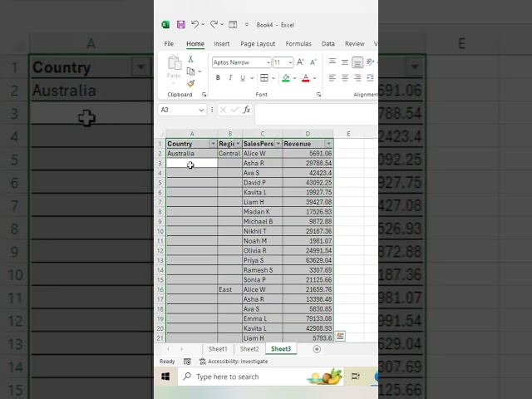The height and width of the screenshot is (399, 532).
Task: Expand the Borders options arrow
Action: [x=273, y=78]
